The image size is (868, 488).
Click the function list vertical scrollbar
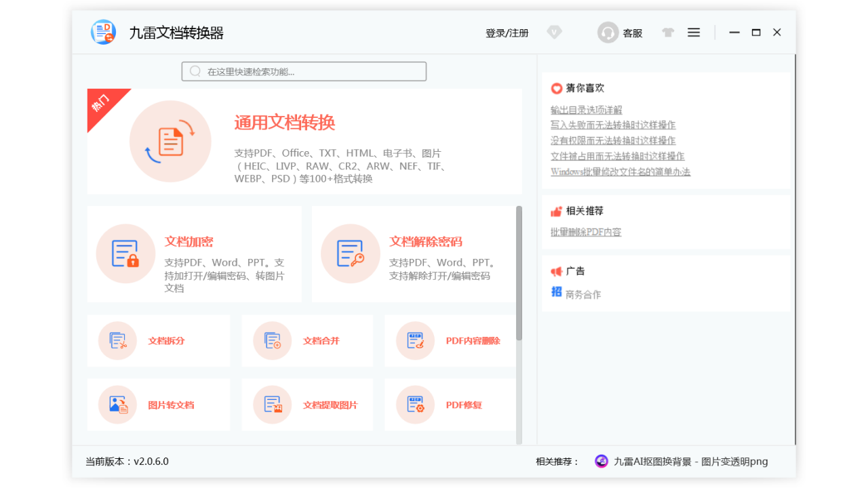(519, 271)
